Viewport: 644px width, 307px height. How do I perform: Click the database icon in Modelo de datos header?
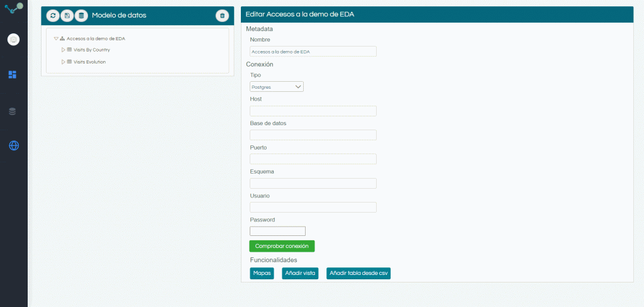81,16
